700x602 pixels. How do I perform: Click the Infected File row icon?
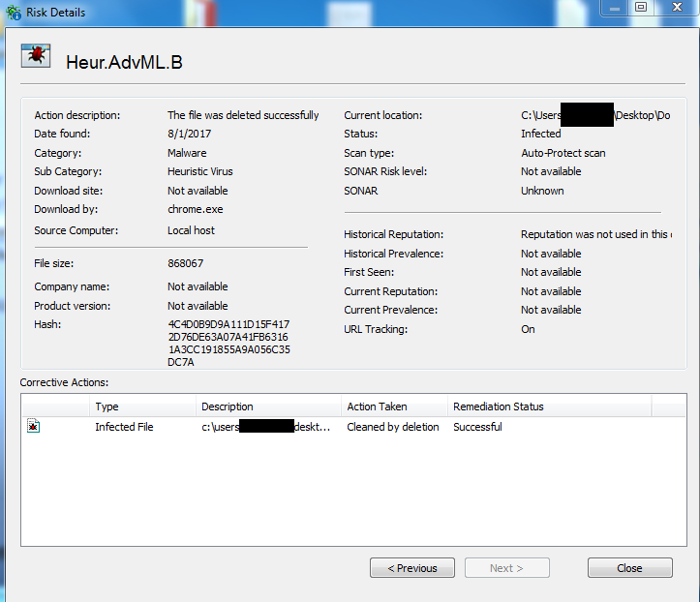(34, 427)
